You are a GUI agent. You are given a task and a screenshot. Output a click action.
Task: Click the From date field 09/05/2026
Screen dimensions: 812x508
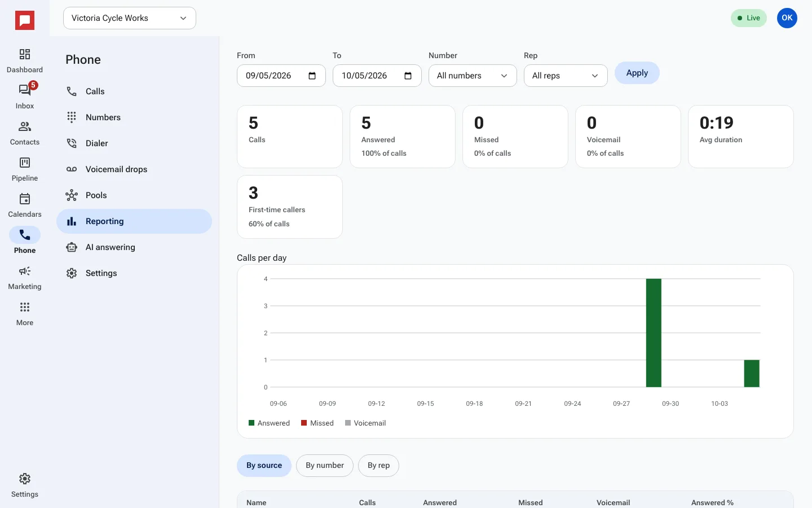(x=281, y=76)
